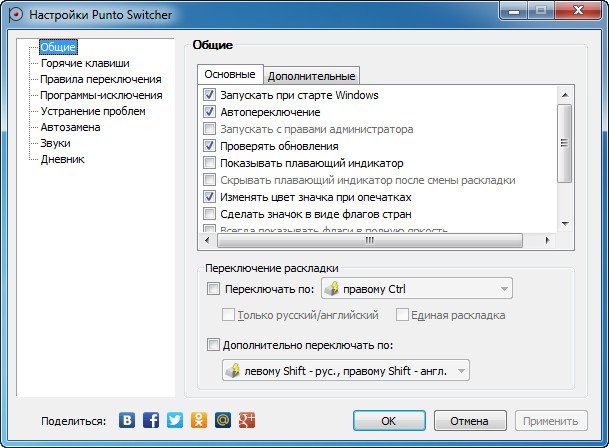Open 'Правила переключения' section
The height and width of the screenshot is (448, 609).
pos(101,79)
